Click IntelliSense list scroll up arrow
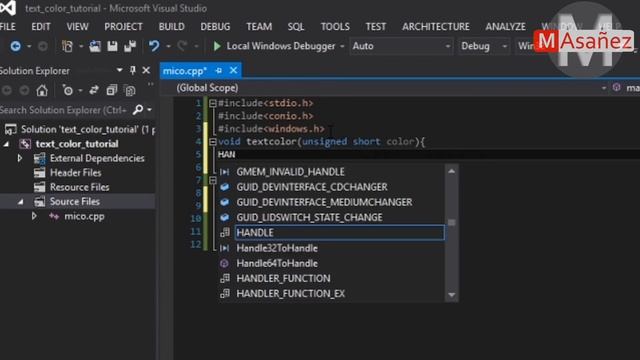 451,171
